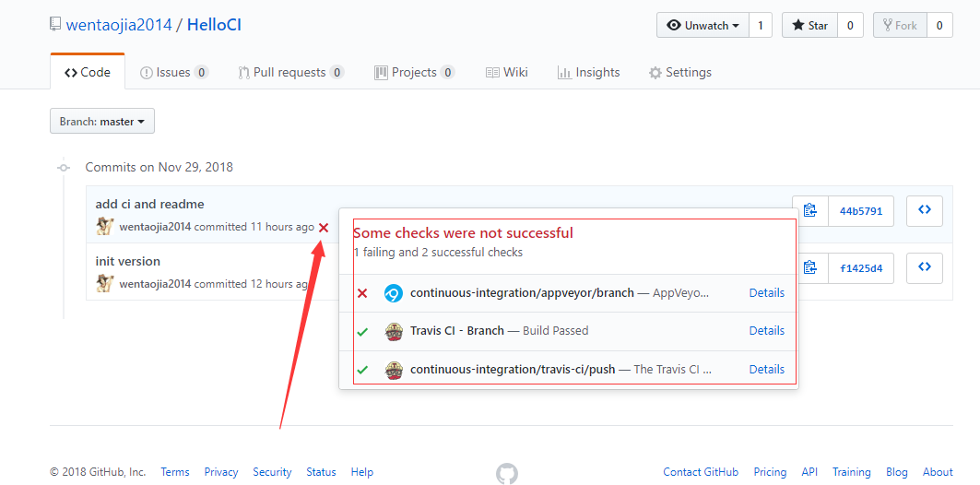
Task: Open the Privacy footer link
Action: [x=221, y=472]
